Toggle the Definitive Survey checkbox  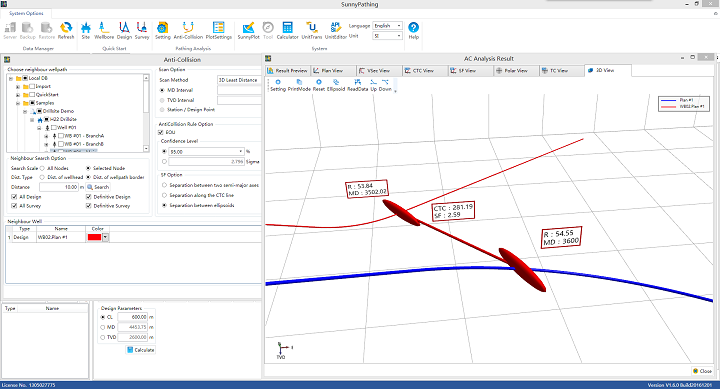tap(89, 206)
